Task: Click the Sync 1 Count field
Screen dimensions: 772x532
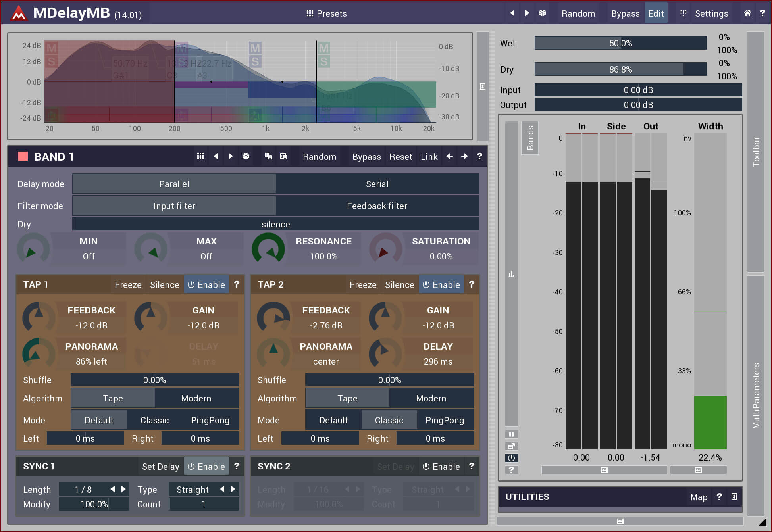Action: (x=204, y=504)
